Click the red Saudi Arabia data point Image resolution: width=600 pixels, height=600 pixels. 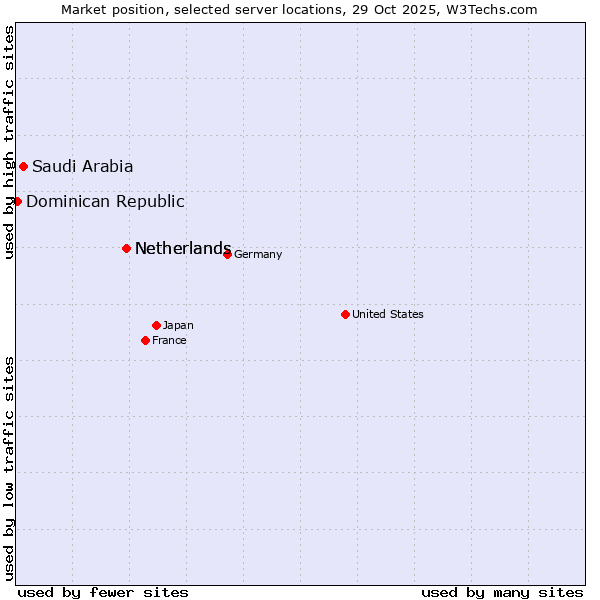[23, 166]
